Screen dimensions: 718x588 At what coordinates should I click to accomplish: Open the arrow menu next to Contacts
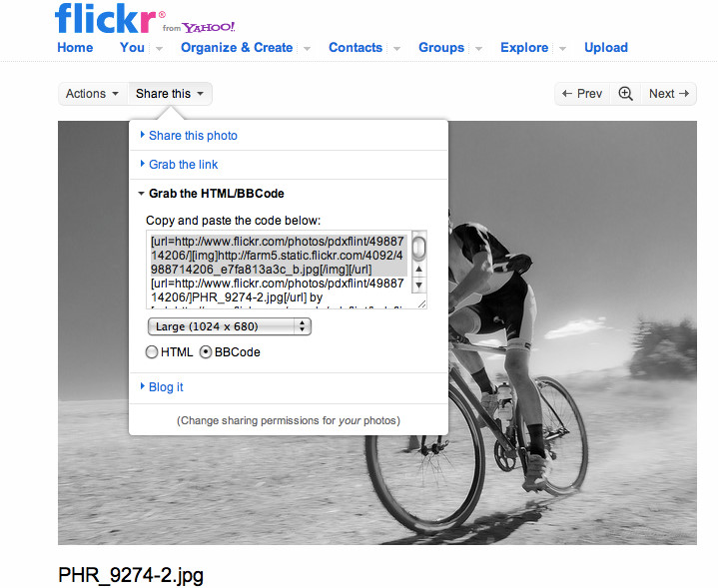[x=396, y=48]
